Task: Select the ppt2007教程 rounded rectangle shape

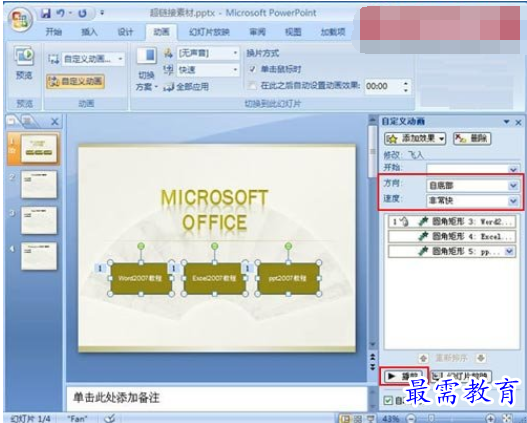Action: [x=288, y=278]
